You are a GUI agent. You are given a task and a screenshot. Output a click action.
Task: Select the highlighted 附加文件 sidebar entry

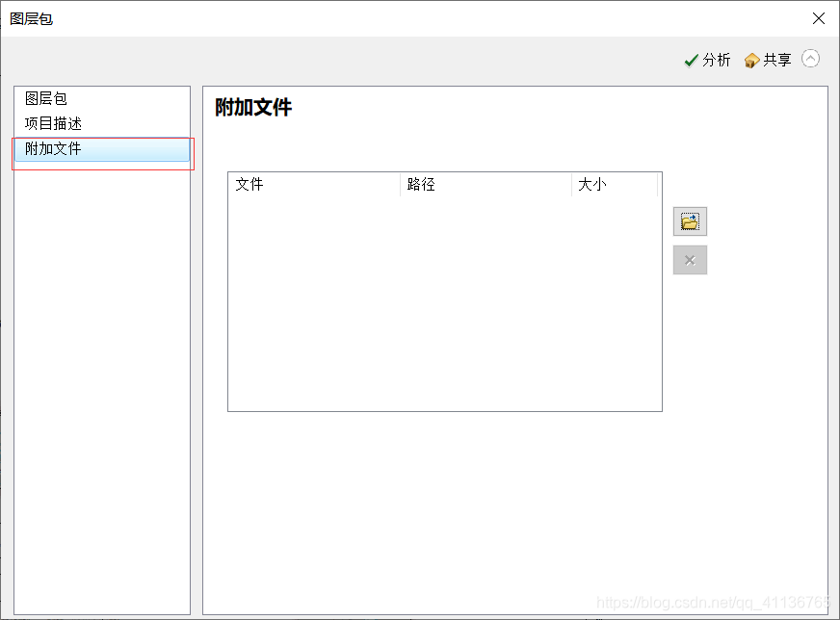click(54, 148)
